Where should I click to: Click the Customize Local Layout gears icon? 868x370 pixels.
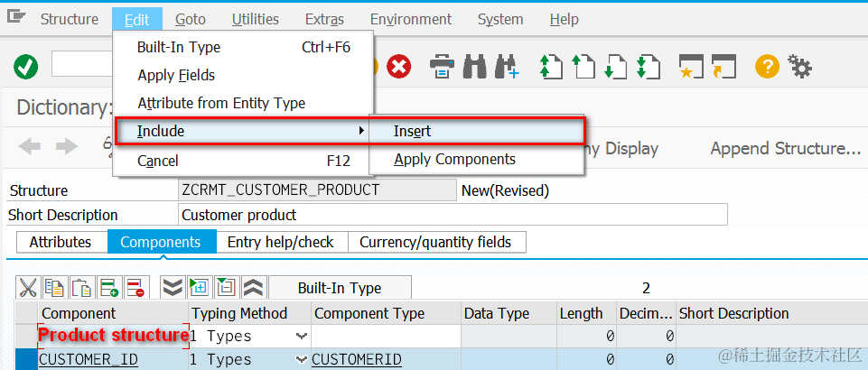pos(799,67)
